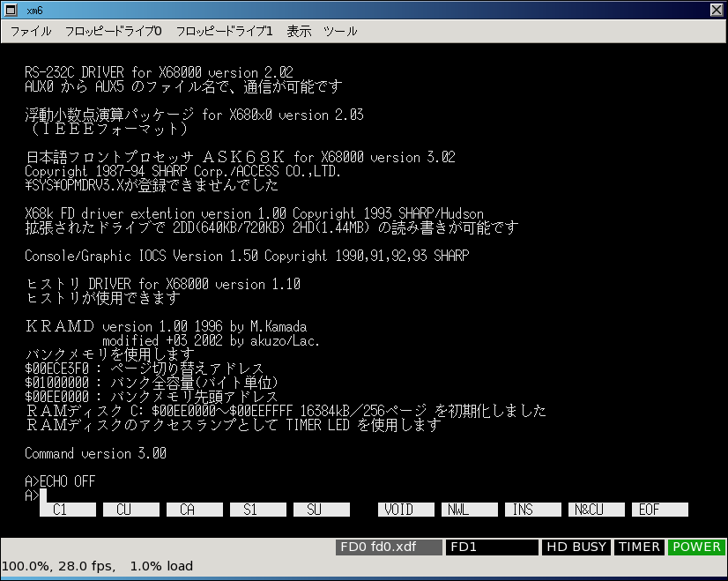Open the 表示 menu
The image size is (728, 581).
pos(299,31)
